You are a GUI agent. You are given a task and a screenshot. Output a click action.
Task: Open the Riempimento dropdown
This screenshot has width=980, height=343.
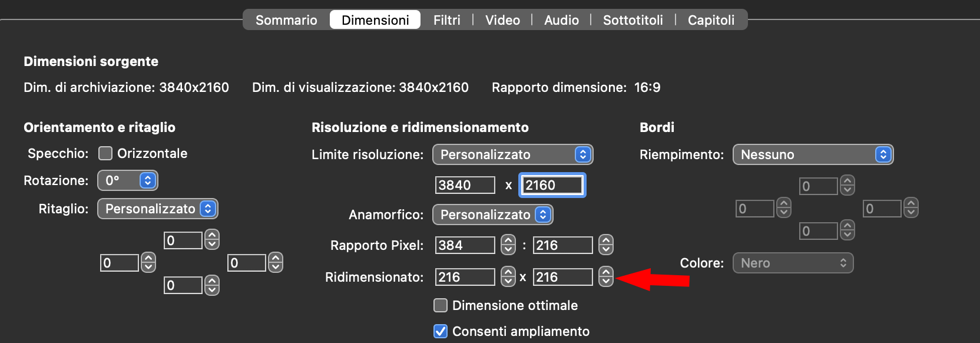pyautogui.click(x=813, y=154)
